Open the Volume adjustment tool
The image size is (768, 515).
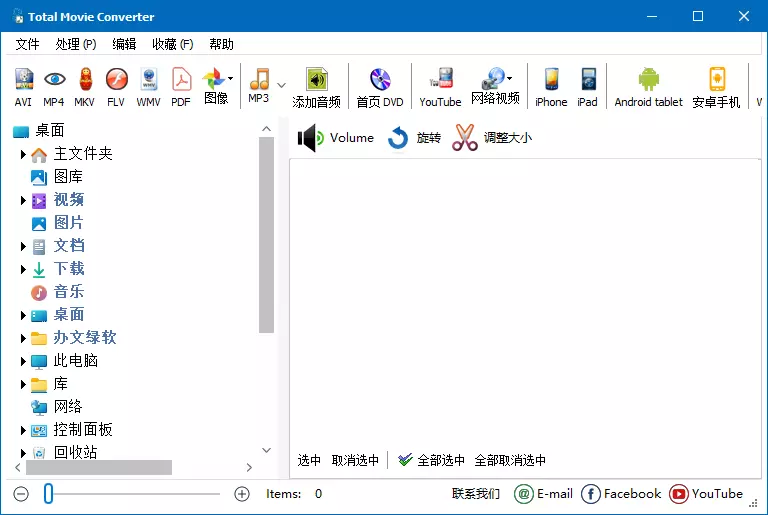click(x=336, y=138)
